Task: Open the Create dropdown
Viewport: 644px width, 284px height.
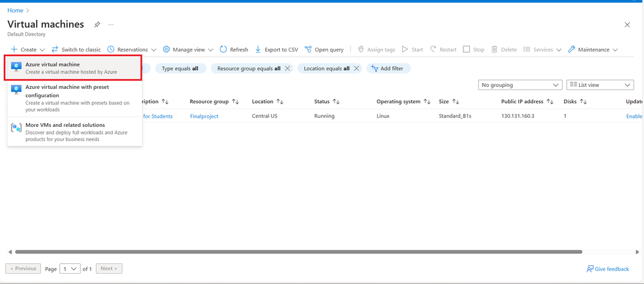Action: [x=28, y=50]
